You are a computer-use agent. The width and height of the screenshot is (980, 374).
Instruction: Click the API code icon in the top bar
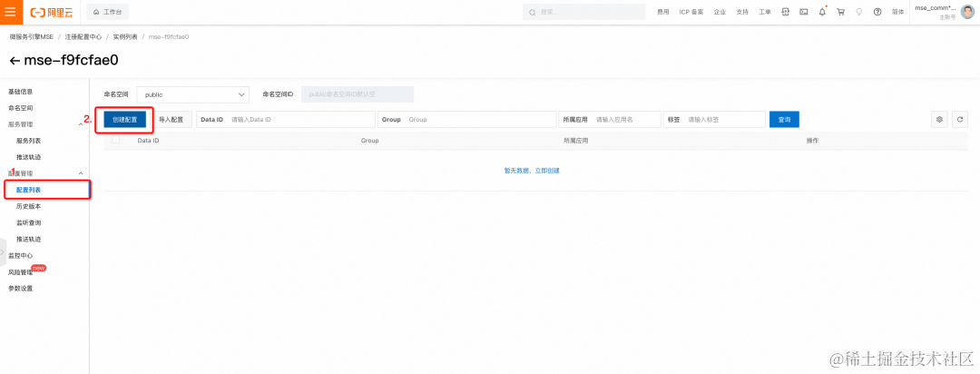[x=786, y=12]
